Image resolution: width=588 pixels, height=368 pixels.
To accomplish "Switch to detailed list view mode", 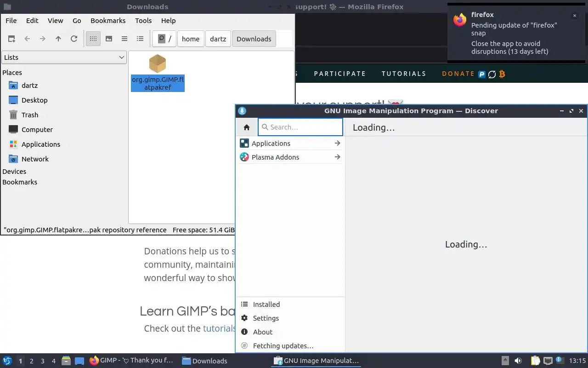I will click(x=140, y=39).
